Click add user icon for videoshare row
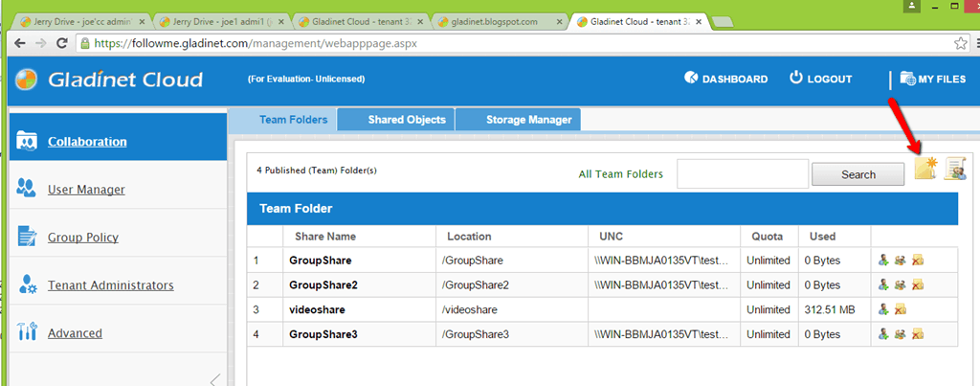 click(x=883, y=309)
